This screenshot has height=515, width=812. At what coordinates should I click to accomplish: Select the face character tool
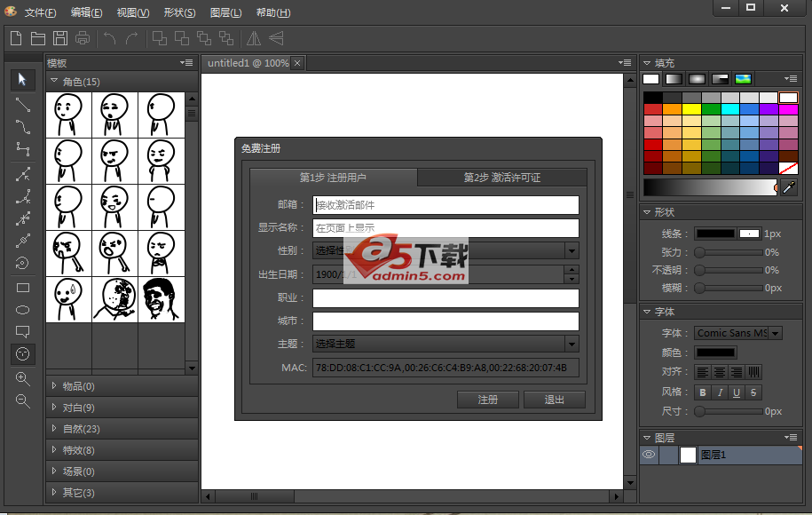[23, 354]
